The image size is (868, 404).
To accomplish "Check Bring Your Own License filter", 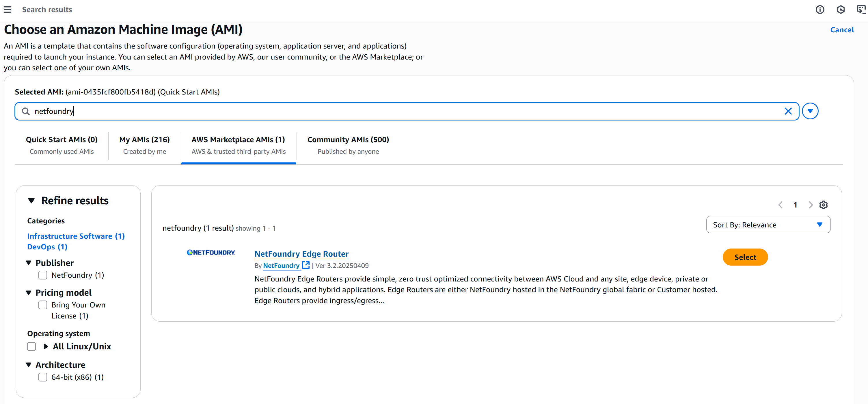I will (43, 305).
